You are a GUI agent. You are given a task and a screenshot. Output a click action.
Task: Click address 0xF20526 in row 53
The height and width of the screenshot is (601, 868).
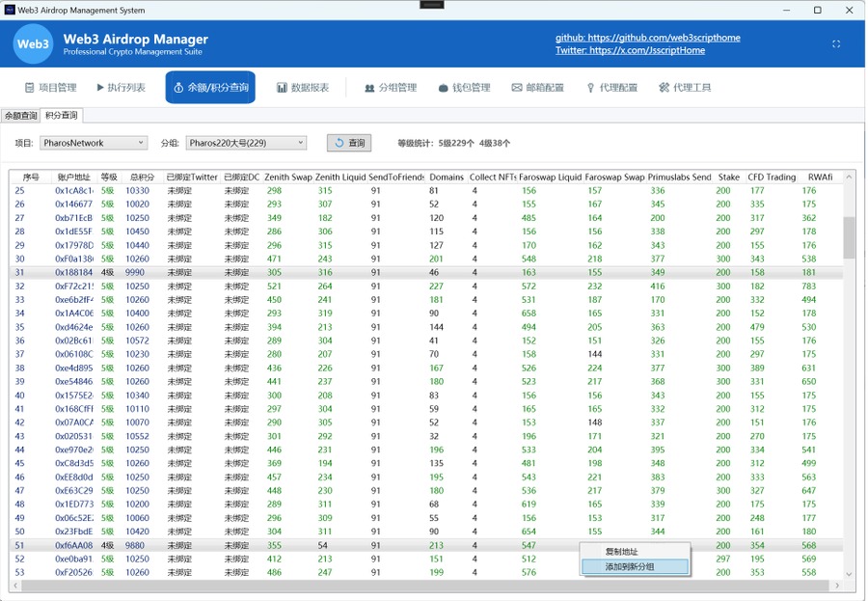tap(73, 572)
